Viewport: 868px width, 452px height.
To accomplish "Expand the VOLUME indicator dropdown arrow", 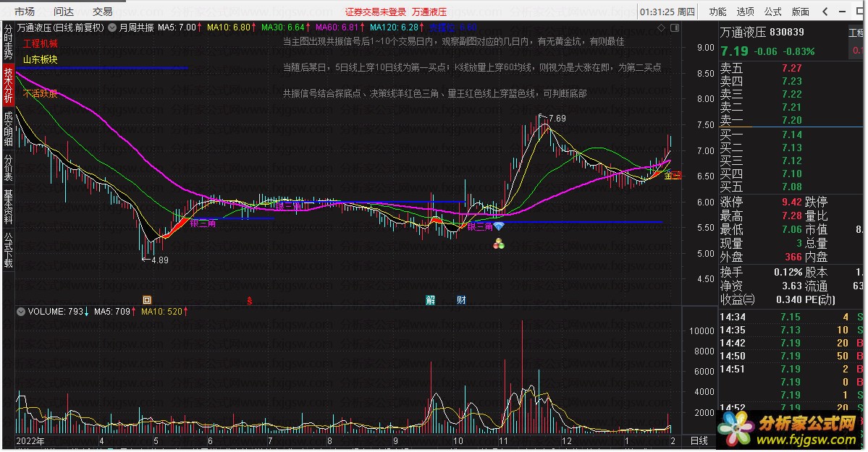I will coord(21,312).
